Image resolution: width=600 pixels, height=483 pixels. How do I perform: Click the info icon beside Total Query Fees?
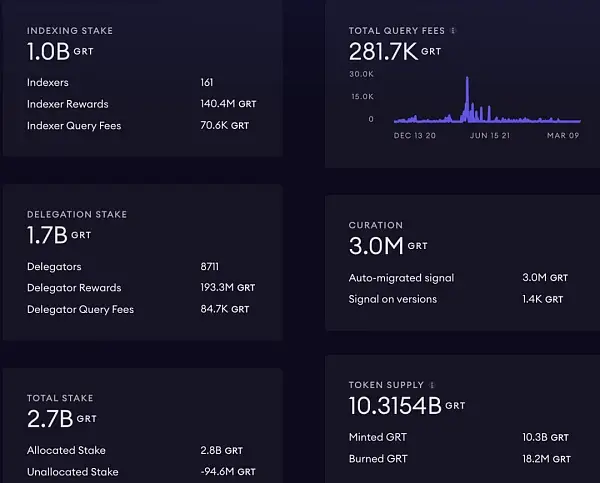click(x=454, y=31)
